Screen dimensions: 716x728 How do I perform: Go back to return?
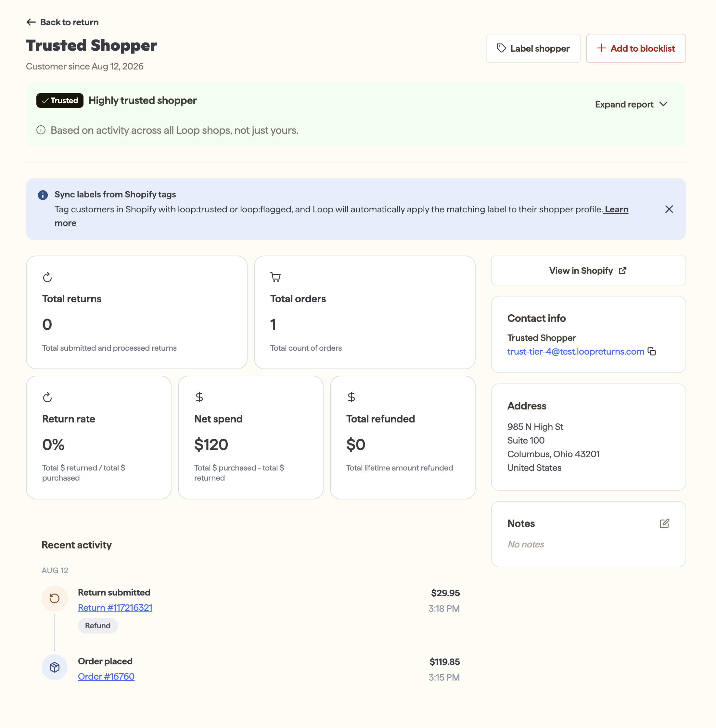click(62, 22)
